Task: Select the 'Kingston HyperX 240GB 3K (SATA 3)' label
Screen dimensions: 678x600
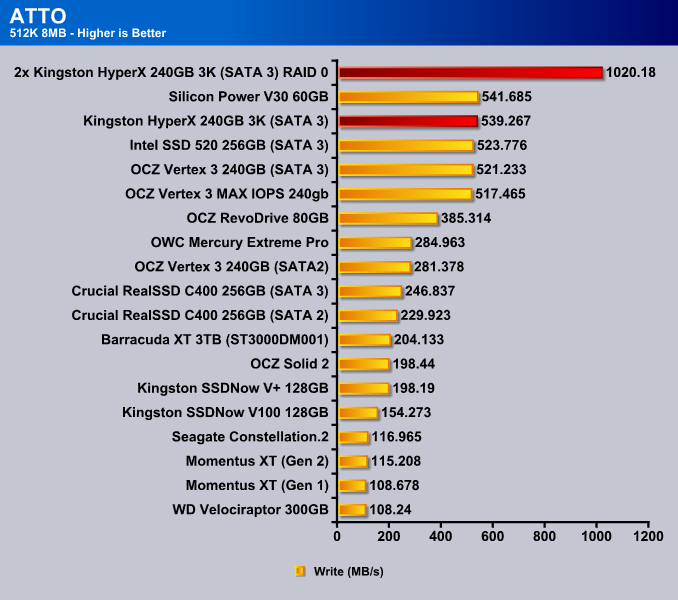Action: click(206, 121)
